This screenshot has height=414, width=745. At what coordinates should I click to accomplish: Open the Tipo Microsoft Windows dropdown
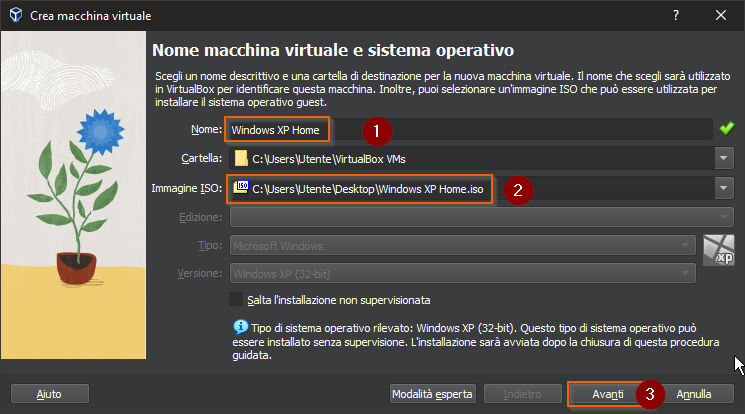pos(463,246)
